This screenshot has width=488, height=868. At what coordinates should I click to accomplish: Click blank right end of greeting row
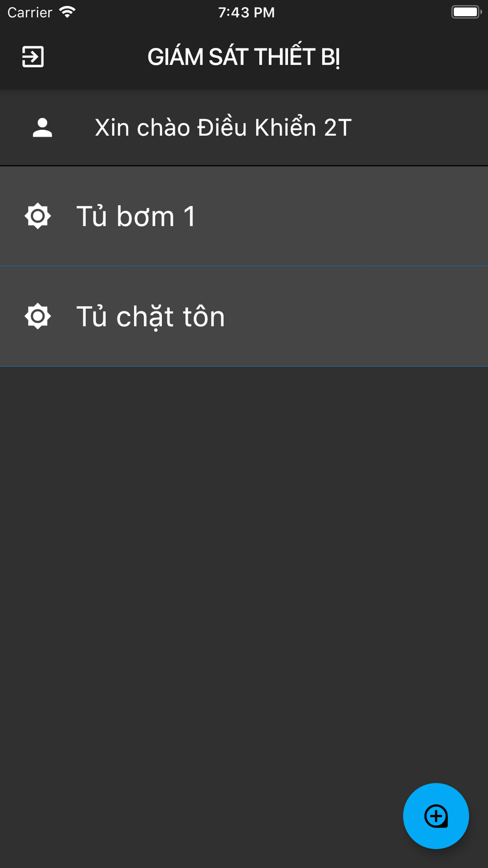[420, 128]
